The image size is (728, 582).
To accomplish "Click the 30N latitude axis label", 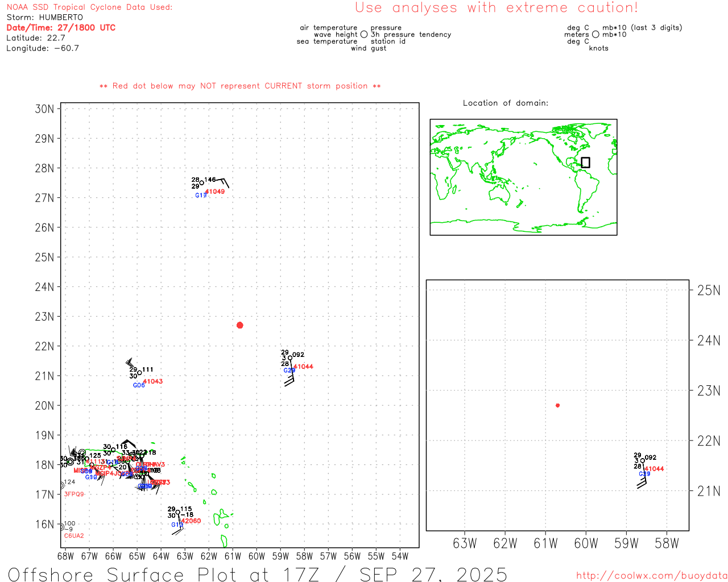I will (44, 109).
